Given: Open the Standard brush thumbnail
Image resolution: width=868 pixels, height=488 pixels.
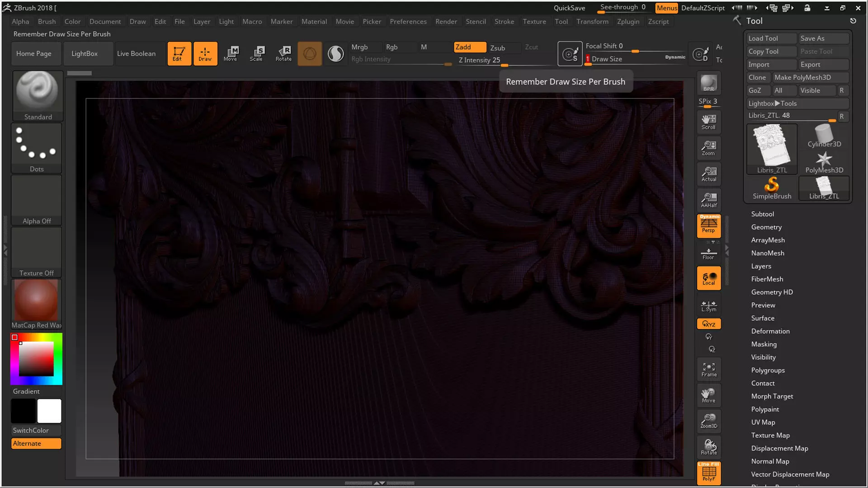Looking at the screenshot, I should [x=38, y=95].
